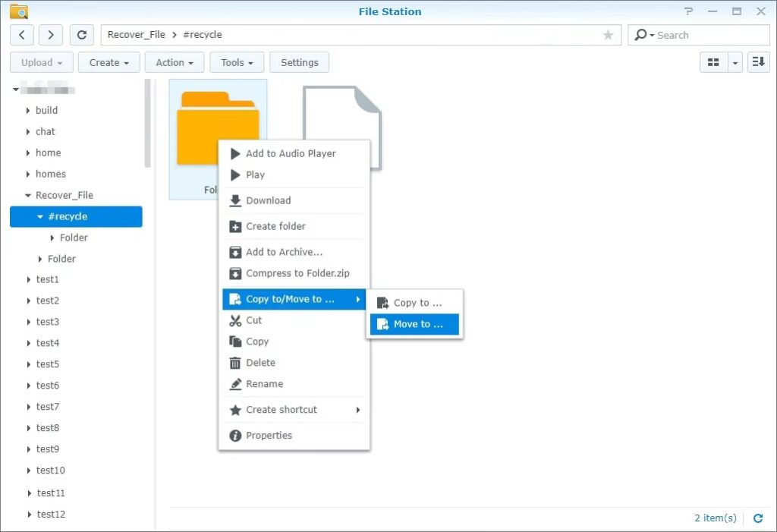Open the help question mark
Image resolution: width=777 pixels, height=532 pixels.
(689, 11)
